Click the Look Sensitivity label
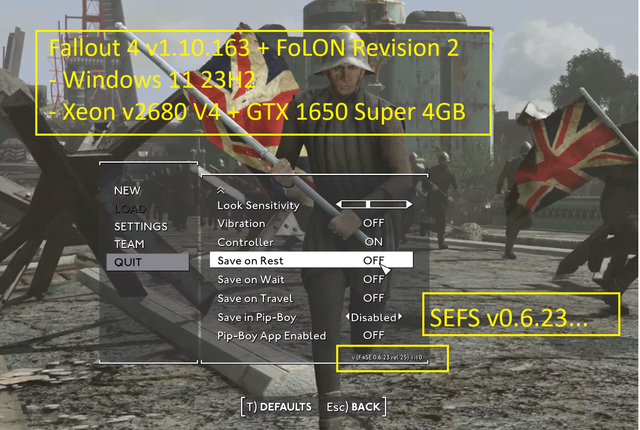This screenshot has height=430, width=640. point(258,205)
